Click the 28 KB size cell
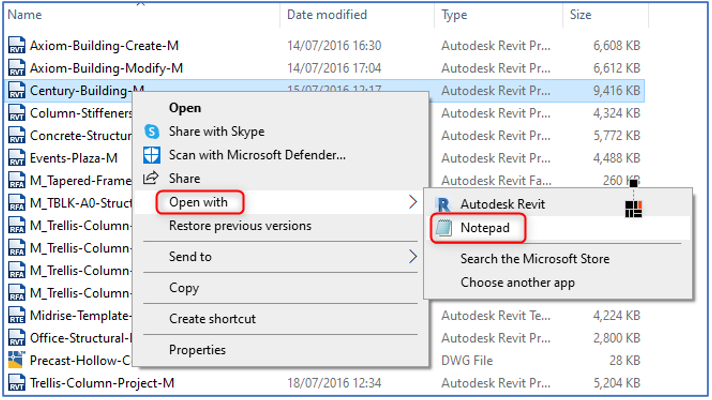Screen dimensions: 712x400 [624, 360]
